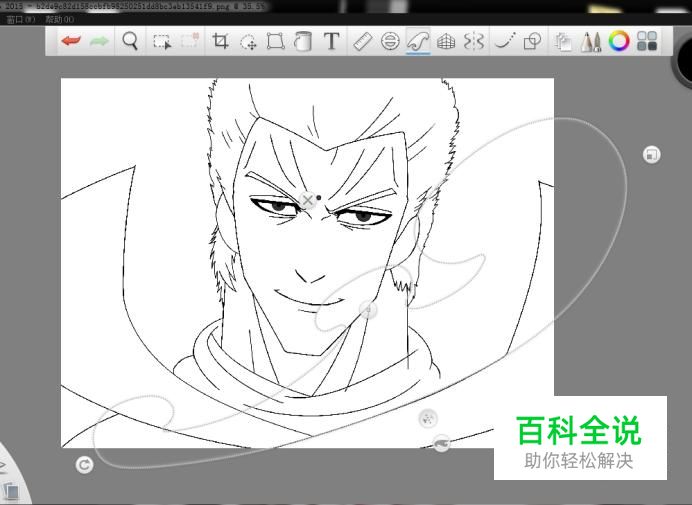Enable the Ruler guide
Image resolution: width=692 pixels, height=505 pixels.
(363, 41)
